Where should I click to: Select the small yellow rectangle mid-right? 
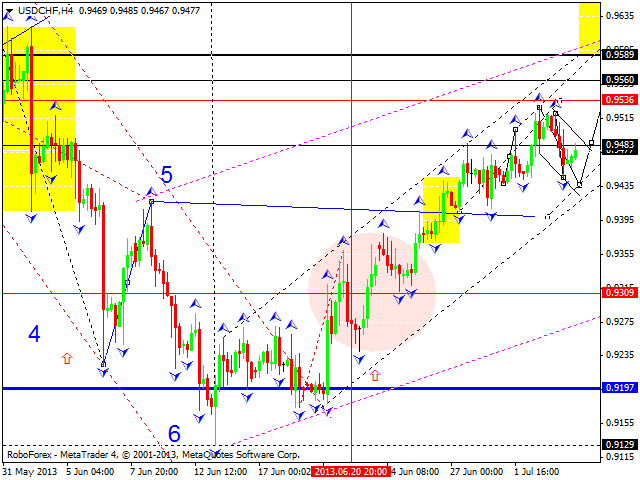click(440, 210)
